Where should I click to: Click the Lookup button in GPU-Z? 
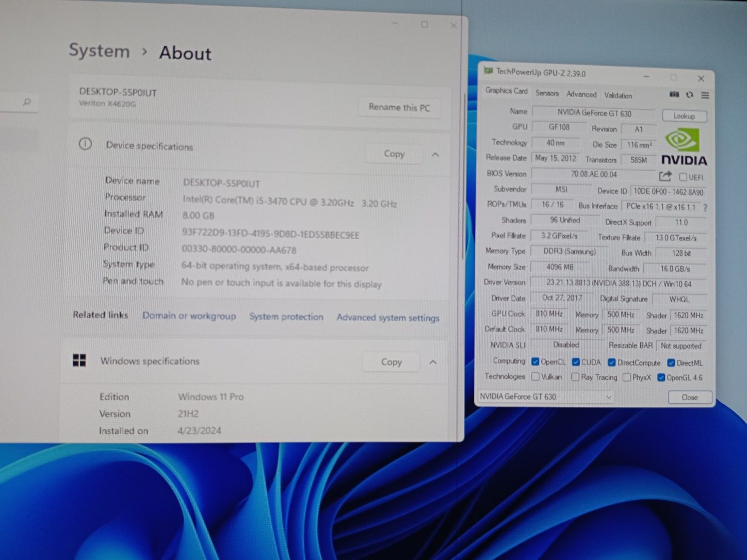pyautogui.click(x=684, y=116)
